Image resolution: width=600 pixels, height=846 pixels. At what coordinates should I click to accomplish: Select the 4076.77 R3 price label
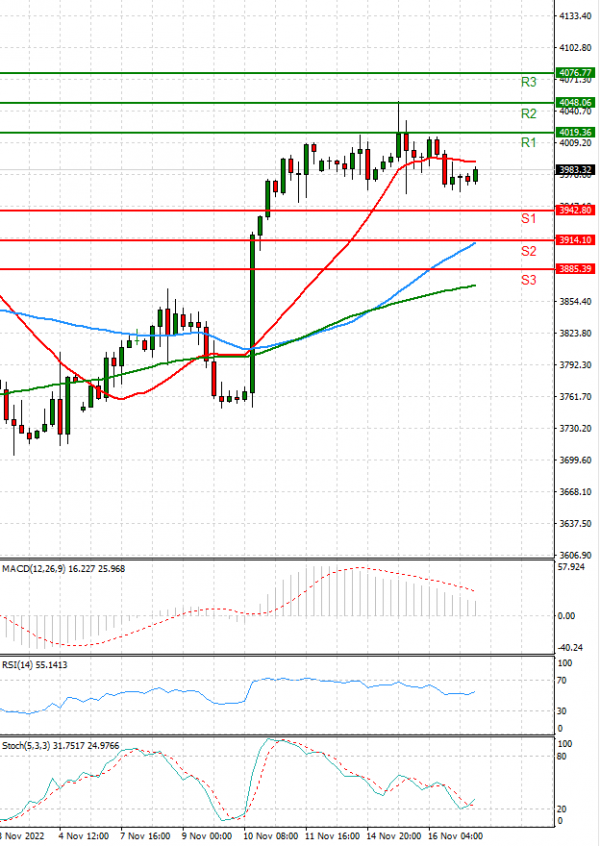576,72
